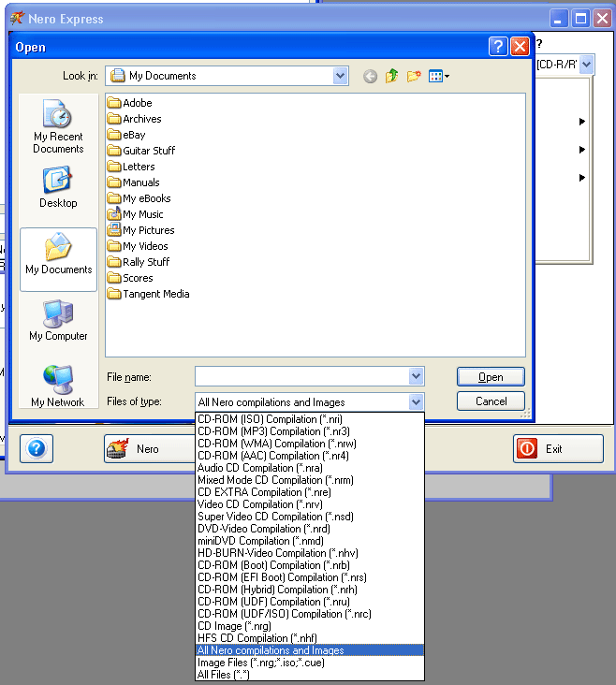Select the My Pictures folder
This screenshot has height=685, width=616.
coord(141,230)
